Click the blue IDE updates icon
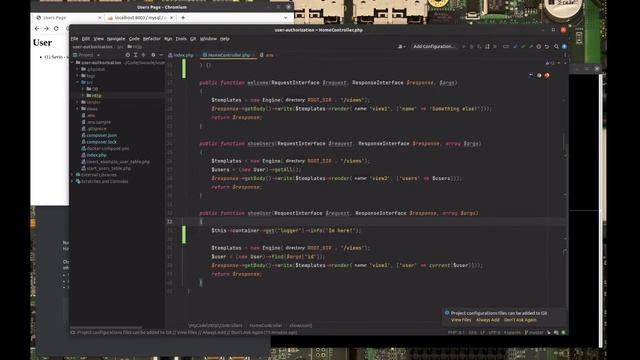Viewport: 640px width, 360px height. tap(564, 47)
